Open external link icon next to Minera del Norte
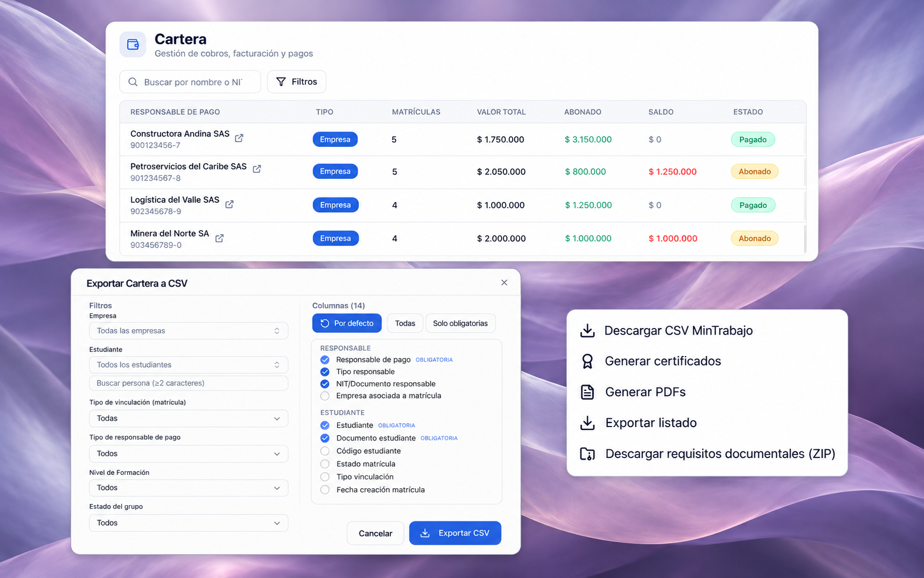Image resolution: width=924 pixels, height=578 pixels. [x=220, y=238]
